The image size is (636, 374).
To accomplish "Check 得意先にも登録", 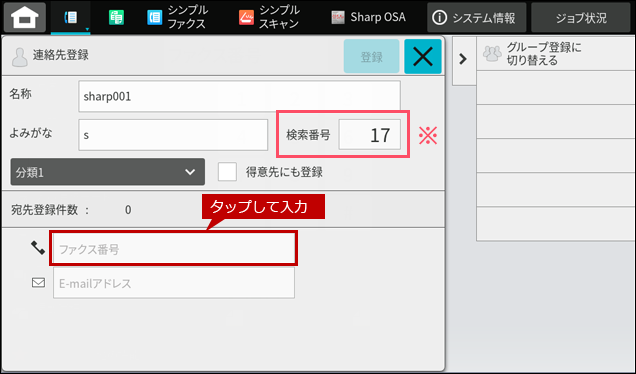I will [x=227, y=172].
